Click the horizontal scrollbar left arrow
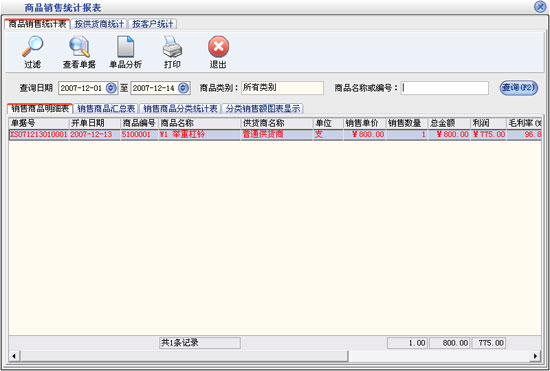 click(x=14, y=356)
